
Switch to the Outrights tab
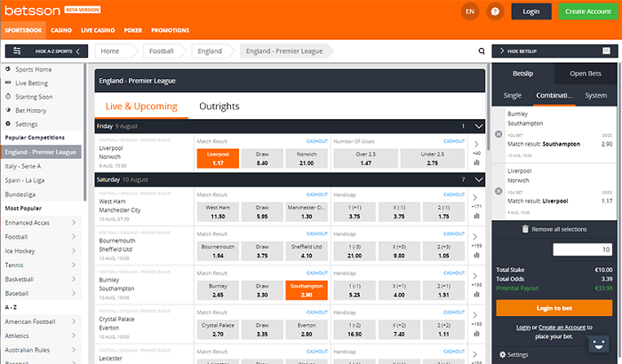(219, 107)
